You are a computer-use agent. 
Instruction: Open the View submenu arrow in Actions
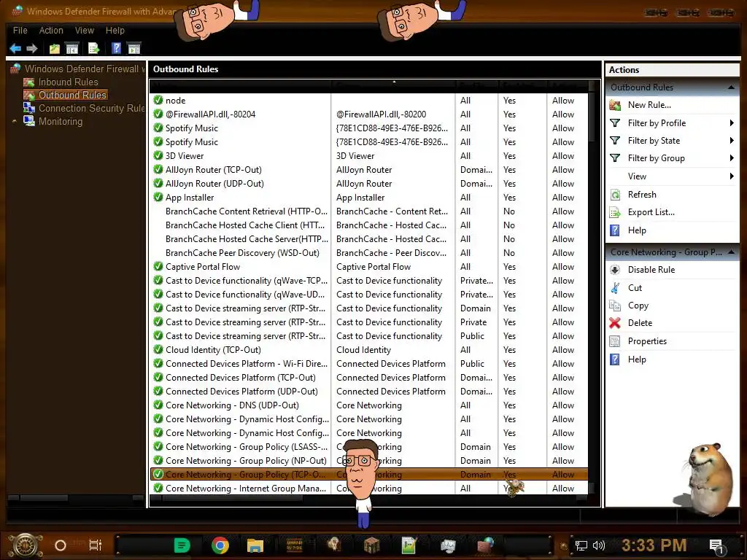point(732,176)
